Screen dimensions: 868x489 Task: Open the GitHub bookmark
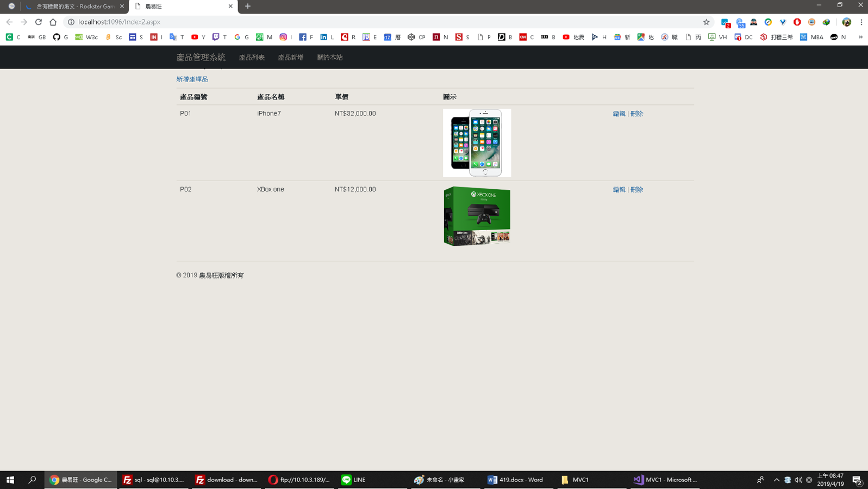coord(60,37)
